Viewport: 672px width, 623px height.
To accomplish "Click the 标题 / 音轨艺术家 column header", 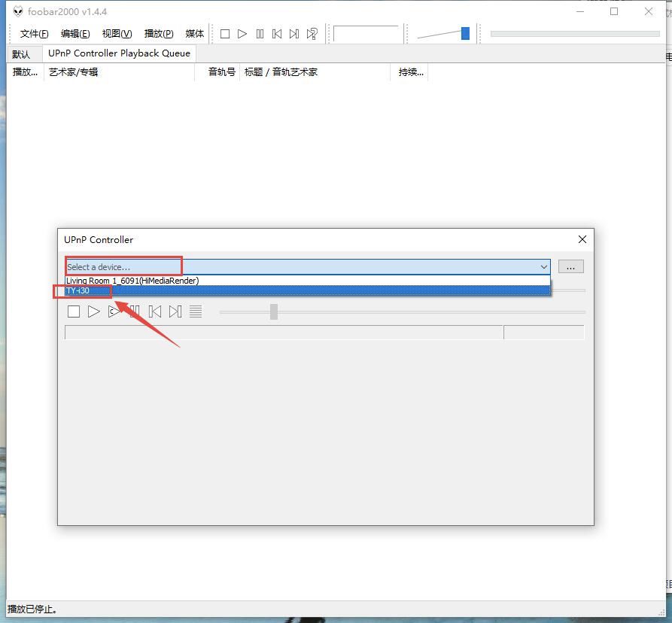I will point(281,72).
